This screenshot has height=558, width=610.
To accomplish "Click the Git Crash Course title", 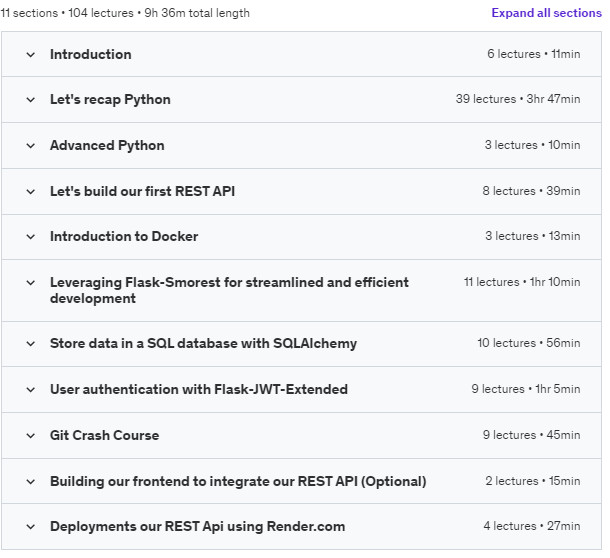I will 104,435.
